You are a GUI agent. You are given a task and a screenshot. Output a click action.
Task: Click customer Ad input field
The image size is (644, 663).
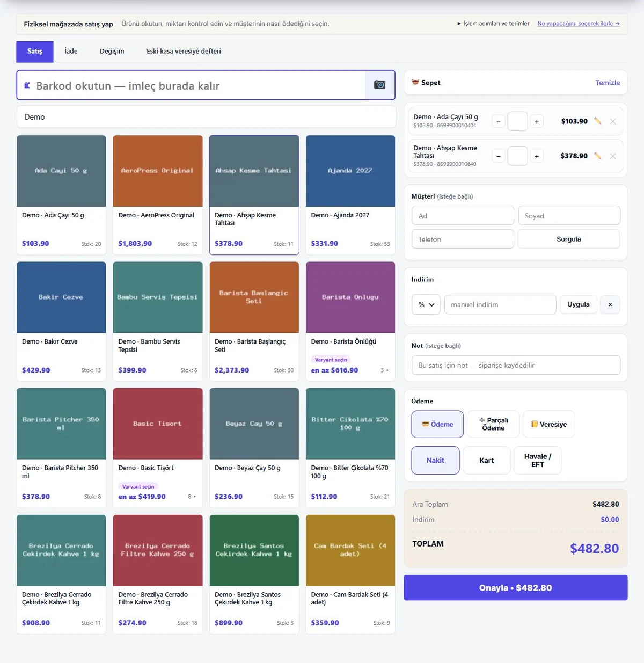point(463,216)
